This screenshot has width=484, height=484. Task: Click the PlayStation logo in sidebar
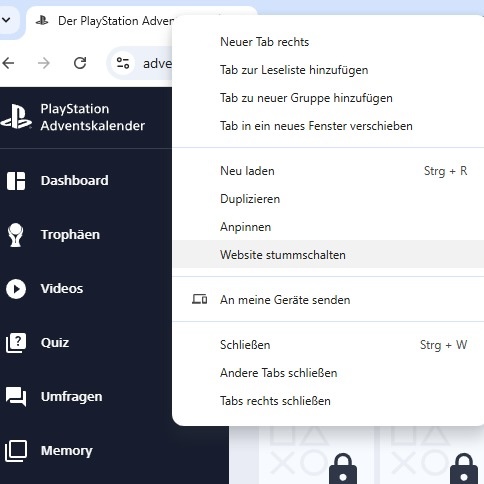click(16, 116)
